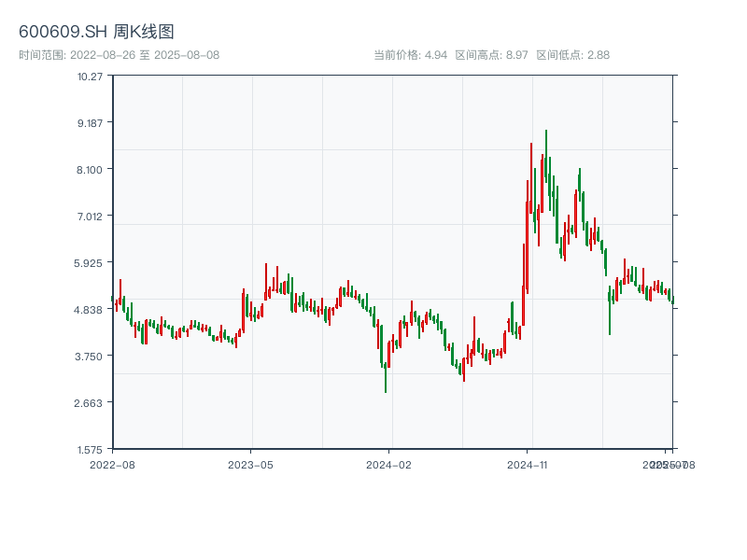This screenshot has height=560, width=747.
Task: Click the y-axis label 3.750
Action: pyautogui.click(x=89, y=357)
